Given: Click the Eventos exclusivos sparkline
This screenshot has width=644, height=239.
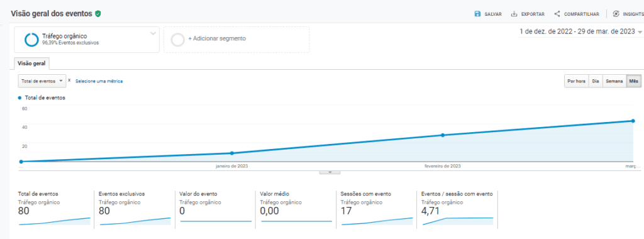Looking at the screenshot, I should pos(135,221).
